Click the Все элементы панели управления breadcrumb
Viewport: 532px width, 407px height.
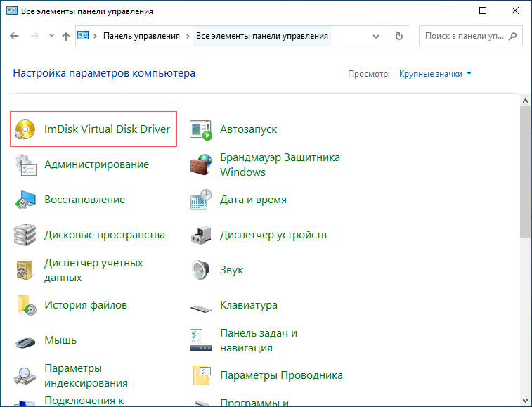tap(262, 36)
